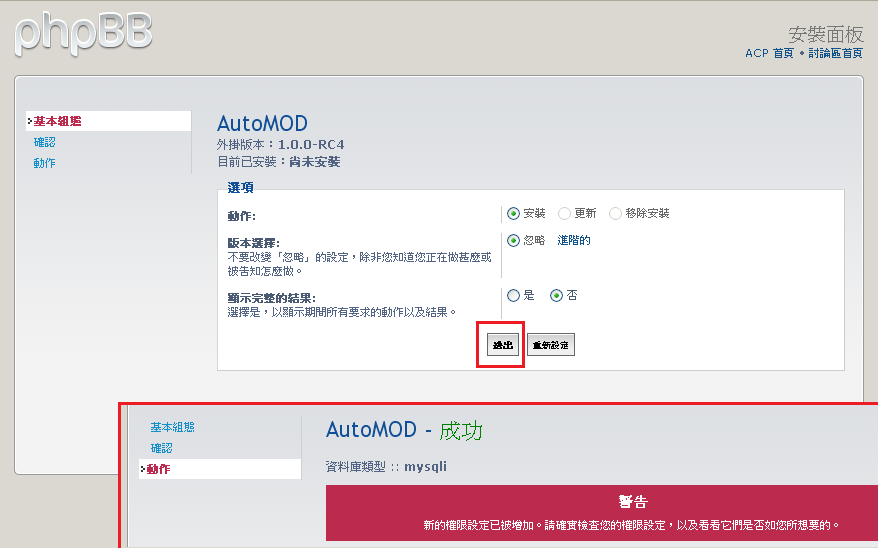Select highlighted 動作 in success panel sidebar
This screenshot has height=548, width=878.
(x=159, y=469)
